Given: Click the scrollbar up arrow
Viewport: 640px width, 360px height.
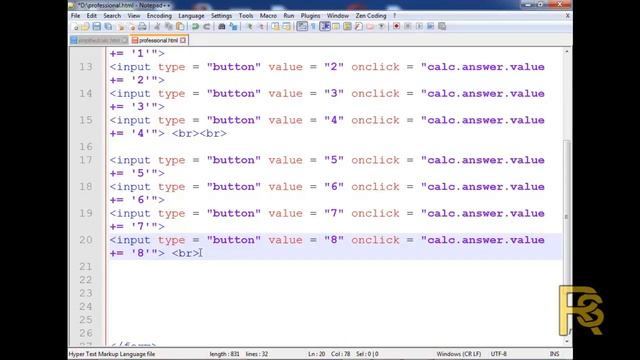Looking at the screenshot, I should coord(566,51).
